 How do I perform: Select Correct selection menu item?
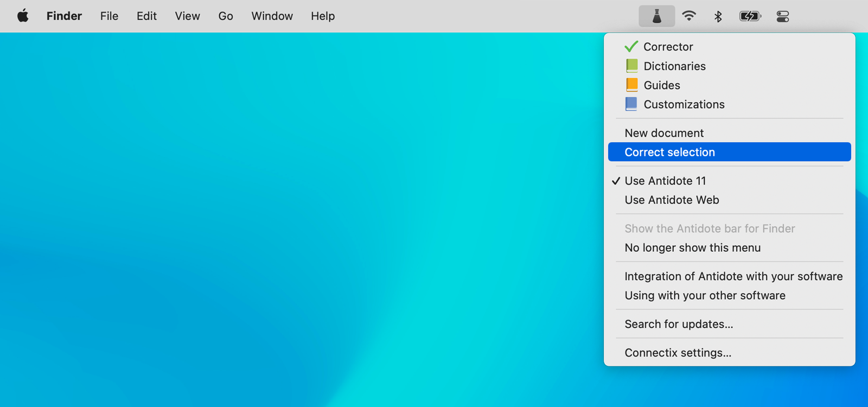(x=669, y=152)
